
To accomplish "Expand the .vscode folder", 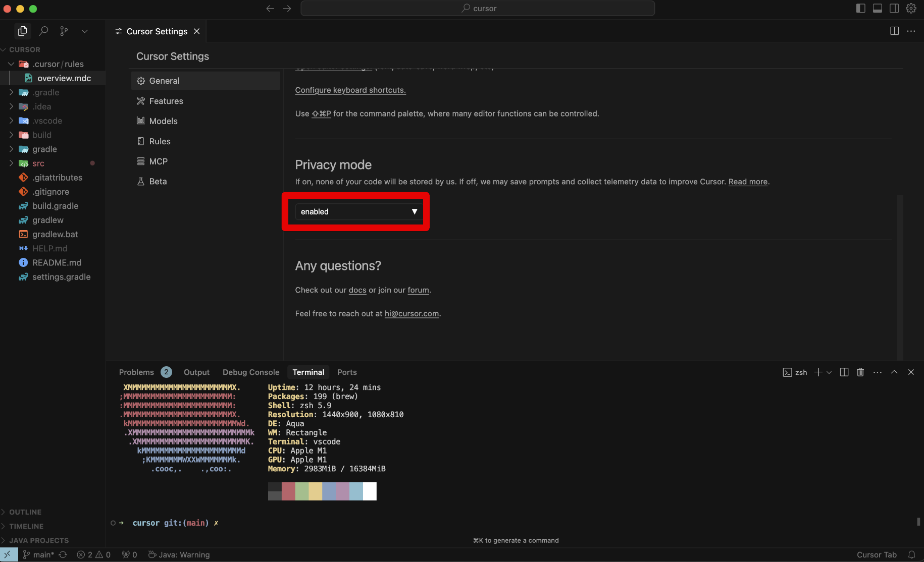I will (53, 121).
